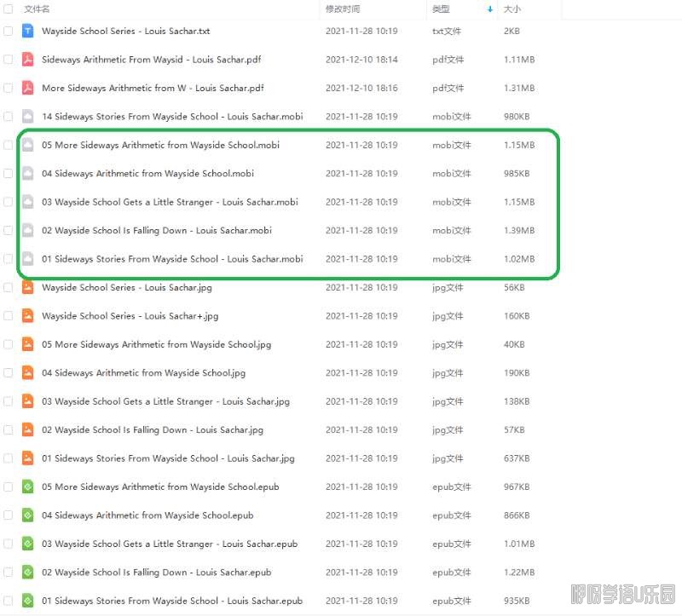Click image icon of 01 Sideways Stories jpg
Image resolution: width=682 pixels, height=616 pixels.
pos(28,458)
